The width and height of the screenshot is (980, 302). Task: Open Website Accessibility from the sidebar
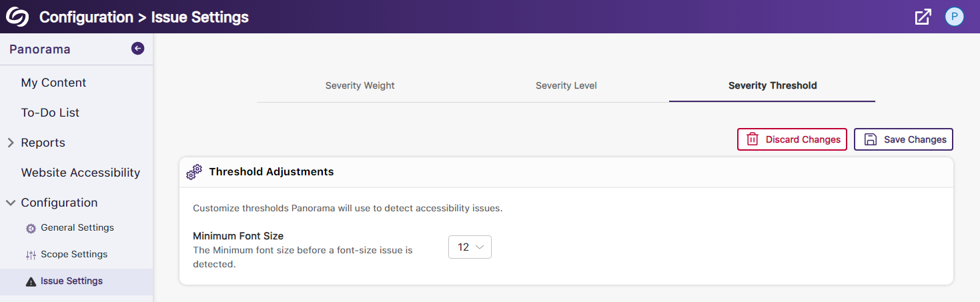[x=80, y=173]
